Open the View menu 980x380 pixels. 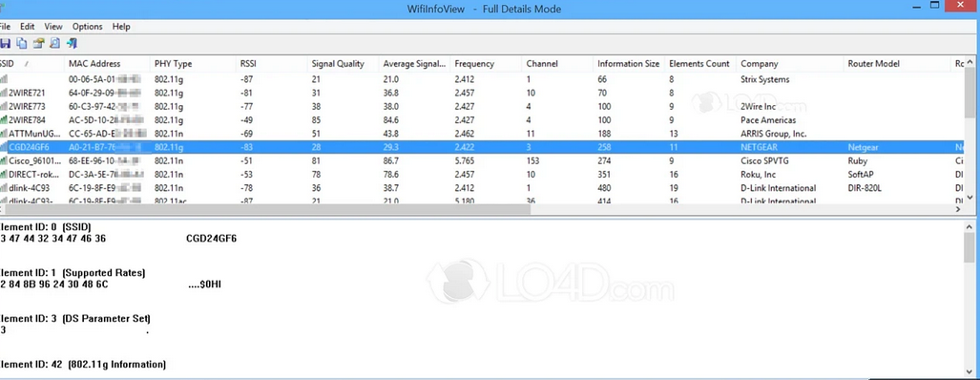pos(53,26)
